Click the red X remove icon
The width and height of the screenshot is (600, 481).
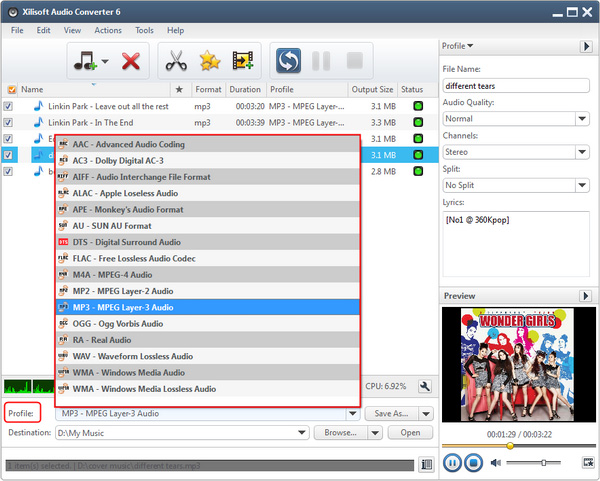pyautogui.click(x=130, y=61)
